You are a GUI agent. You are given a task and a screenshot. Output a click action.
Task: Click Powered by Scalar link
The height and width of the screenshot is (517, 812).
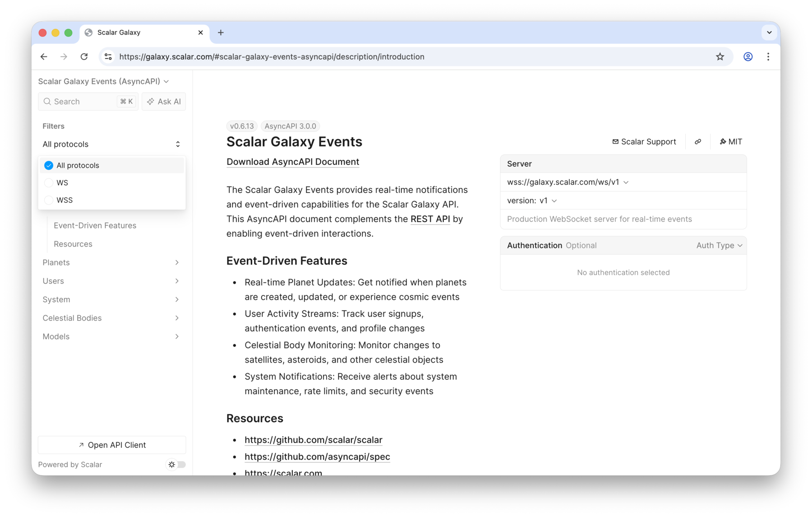tap(70, 465)
